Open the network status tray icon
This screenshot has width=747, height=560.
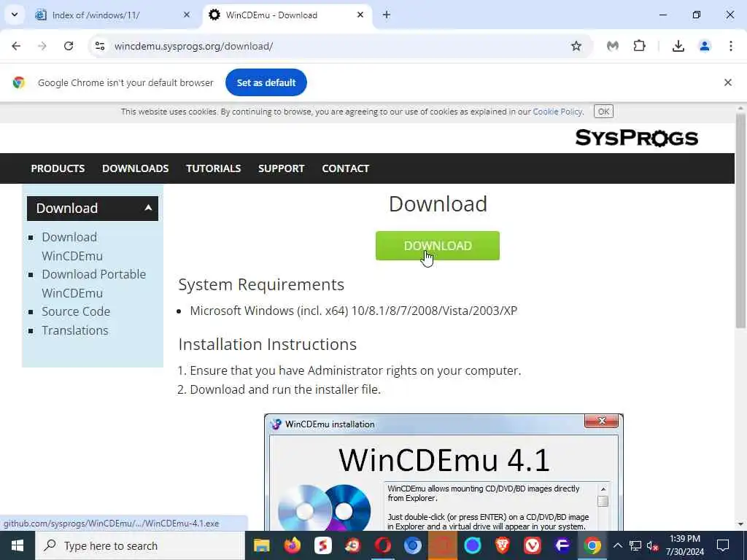coord(635,545)
